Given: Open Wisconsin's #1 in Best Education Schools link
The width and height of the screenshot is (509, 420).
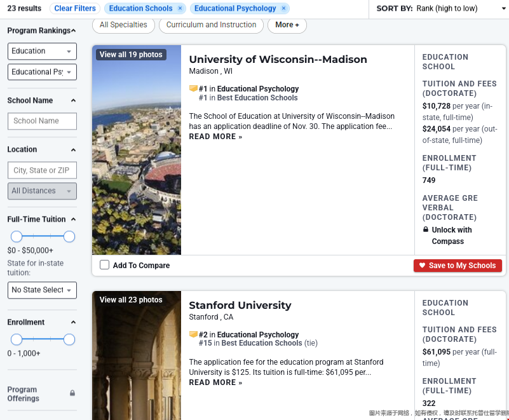Looking at the screenshot, I should click(248, 98).
